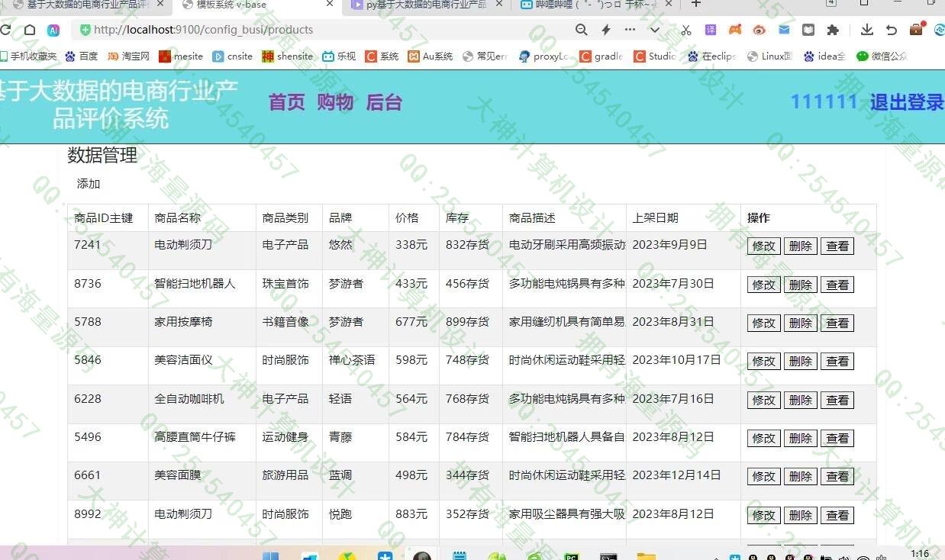Image resolution: width=945 pixels, height=560 pixels.
Task: Open the Studio bookmark
Action: coord(654,56)
